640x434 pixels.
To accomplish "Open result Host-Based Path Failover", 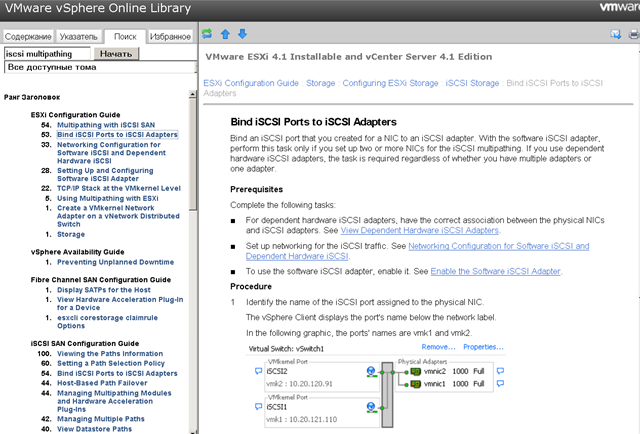I will click(x=102, y=383).
